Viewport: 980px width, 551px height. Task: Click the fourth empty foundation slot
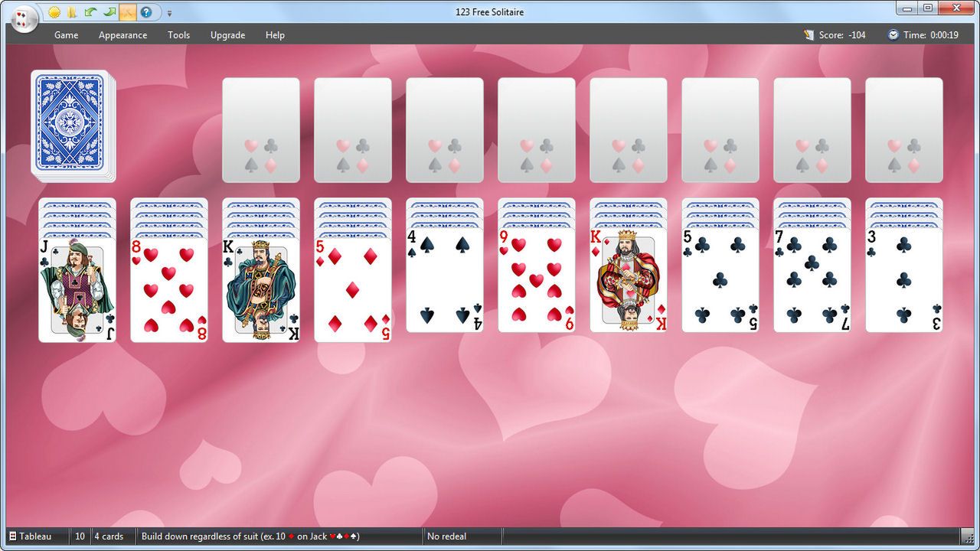click(x=537, y=130)
